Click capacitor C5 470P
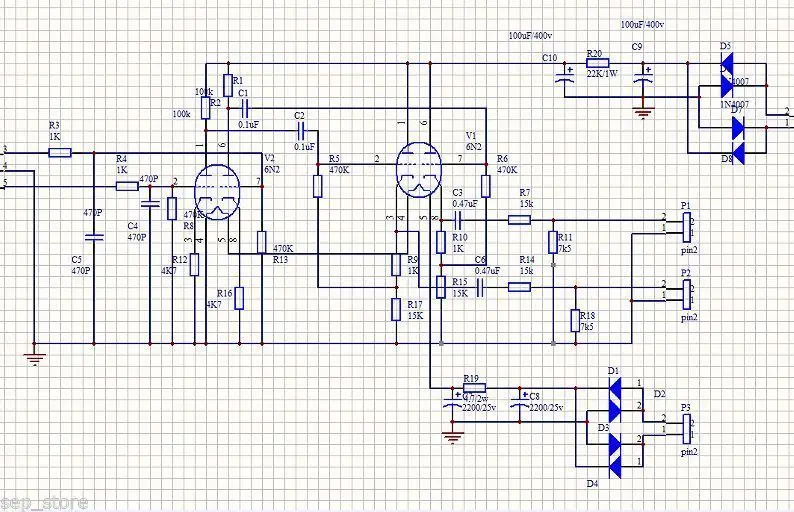 [x=94, y=237]
